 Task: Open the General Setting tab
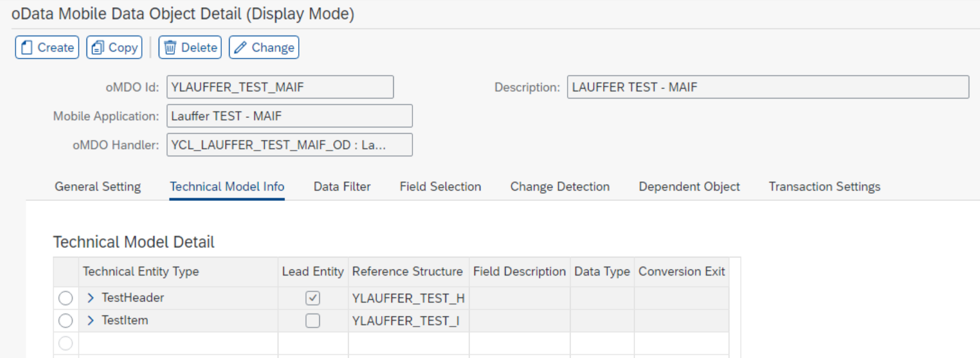[97, 187]
